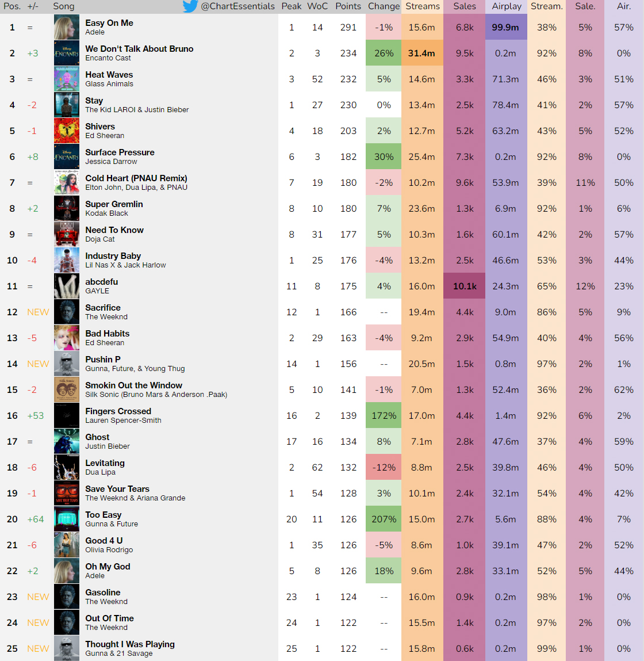Click the Sales column header

pos(465,6)
